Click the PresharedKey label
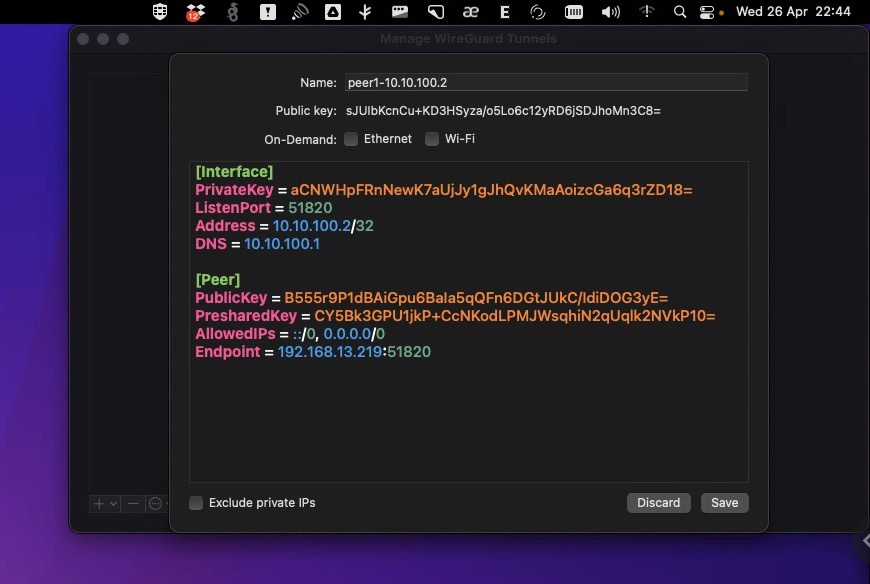 pyautogui.click(x=246, y=316)
